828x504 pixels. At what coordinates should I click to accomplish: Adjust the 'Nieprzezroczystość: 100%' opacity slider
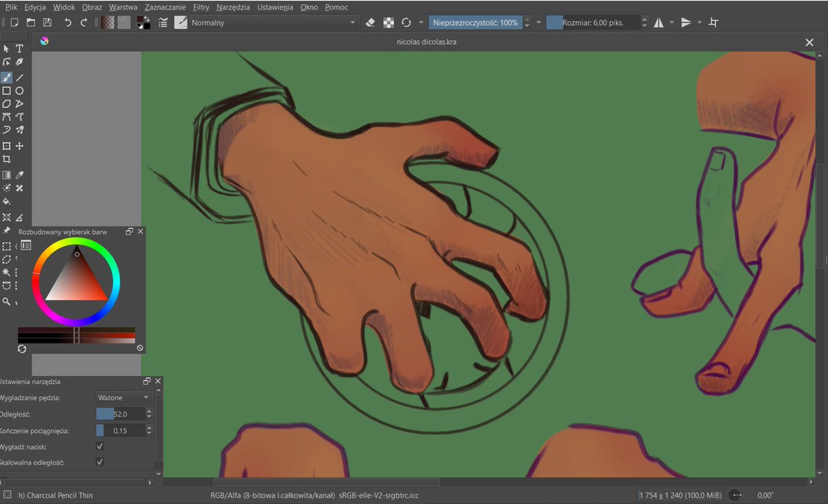tap(476, 23)
